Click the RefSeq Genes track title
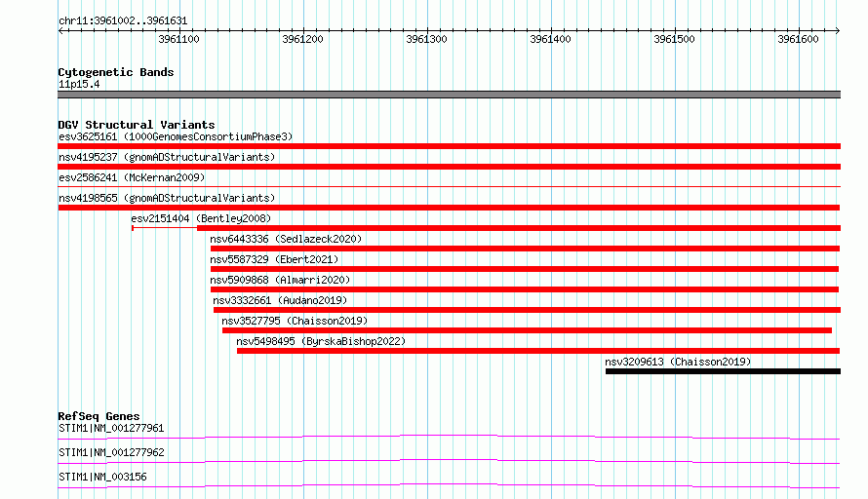Image resolution: width=868 pixels, height=499 pixels. [99, 416]
